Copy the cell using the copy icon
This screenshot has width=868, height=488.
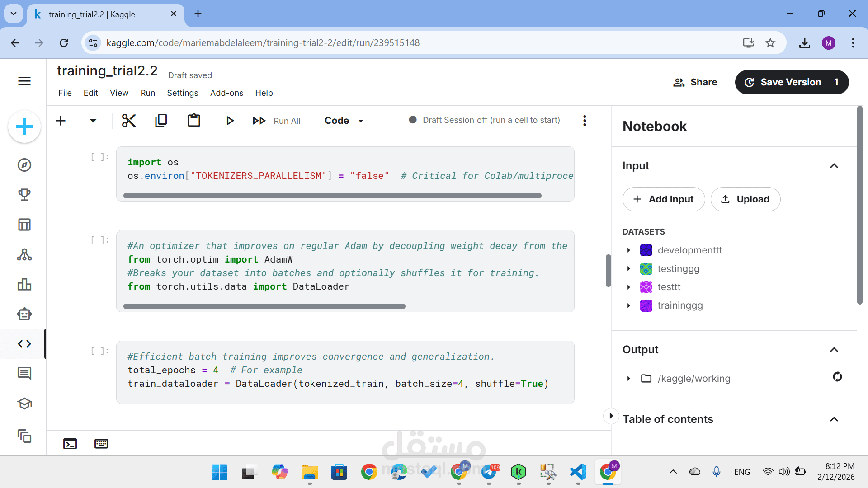click(161, 121)
